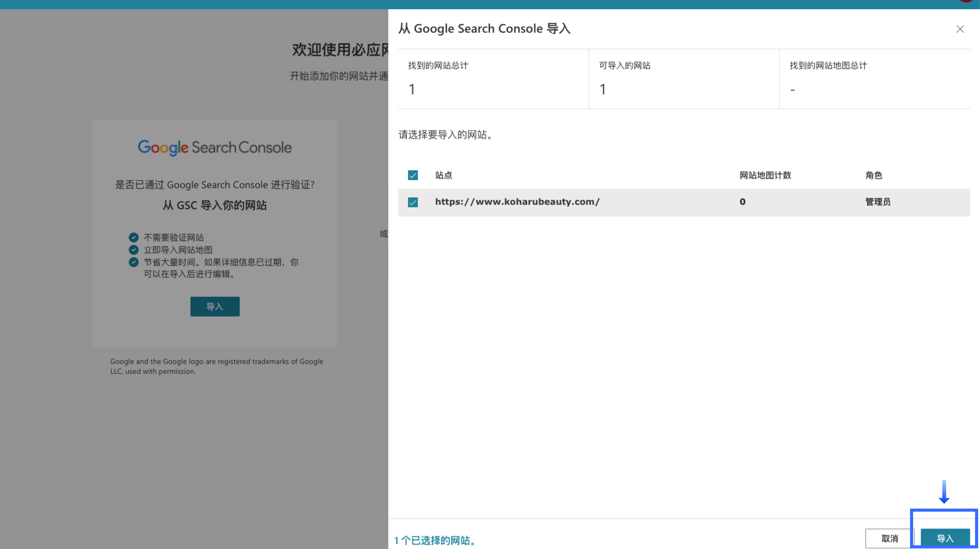The width and height of the screenshot is (980, 549).
Task: Click the 导入 button in the panel footer
Action: [945, 538]
